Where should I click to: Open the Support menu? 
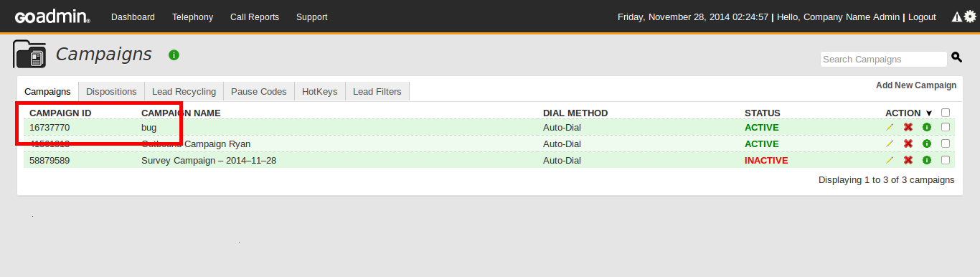(311, 17)
